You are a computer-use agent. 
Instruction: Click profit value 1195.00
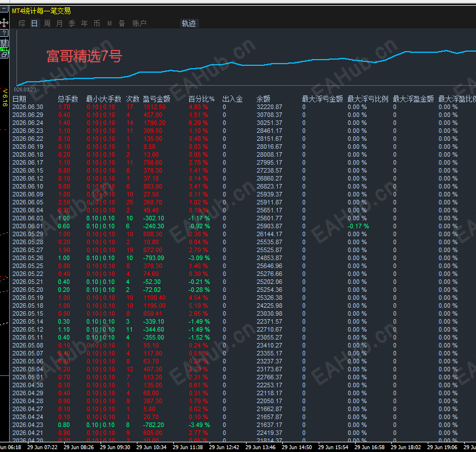[x=155, y=305]
